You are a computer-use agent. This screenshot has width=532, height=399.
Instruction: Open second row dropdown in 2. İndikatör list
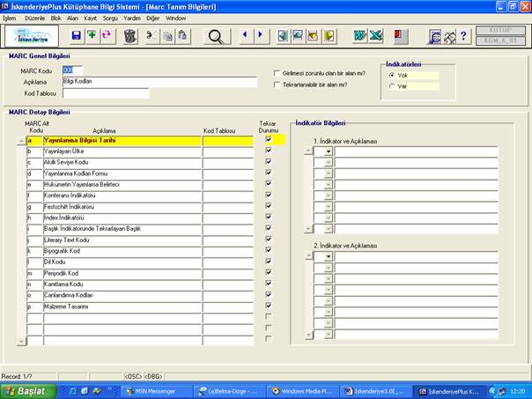pyautogui.click(x=328, y=268)
